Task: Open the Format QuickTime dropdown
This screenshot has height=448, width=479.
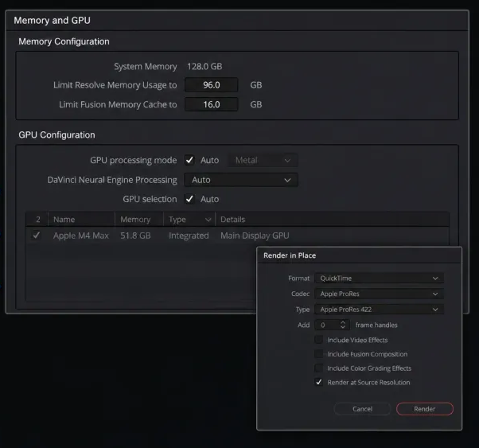Action: coord(379,278)
